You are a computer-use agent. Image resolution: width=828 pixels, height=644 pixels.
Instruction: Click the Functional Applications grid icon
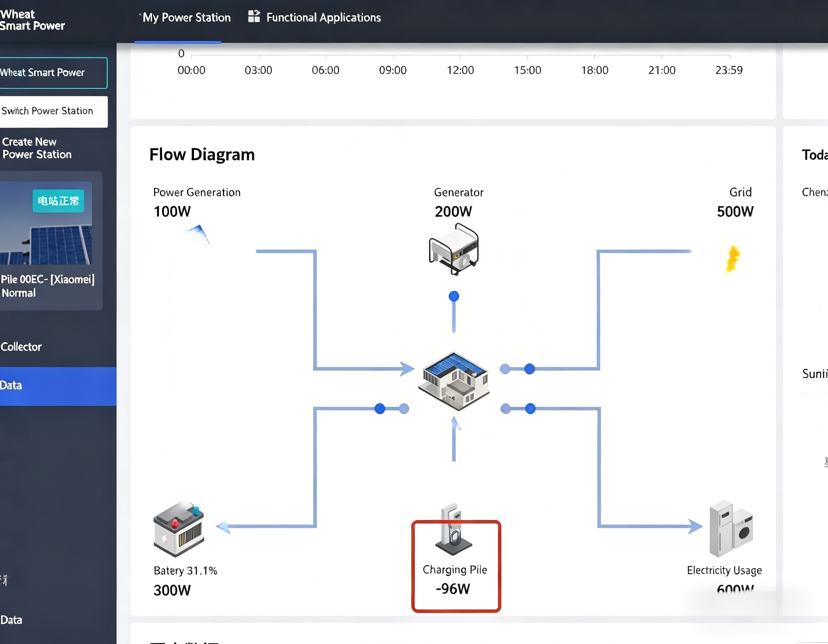(x=254, y=17)
